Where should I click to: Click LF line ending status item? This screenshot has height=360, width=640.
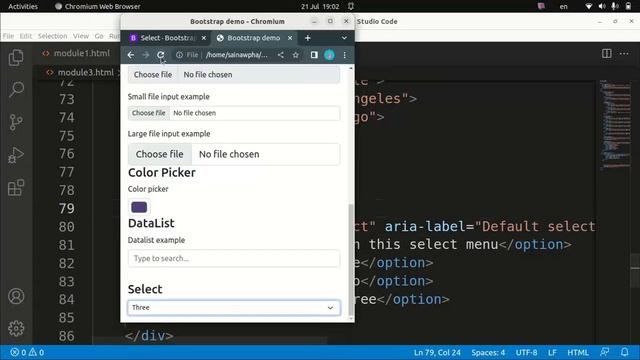click(552, 352)
